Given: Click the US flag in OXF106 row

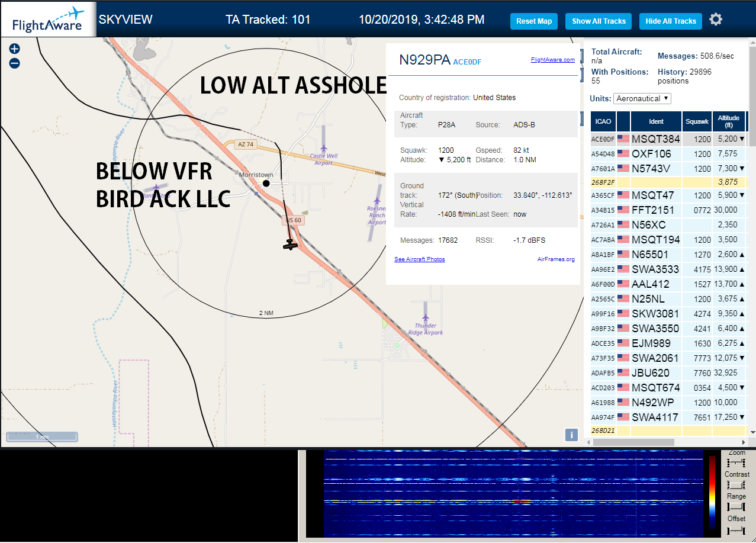Looking at the screenshot, I should point(623,154).
